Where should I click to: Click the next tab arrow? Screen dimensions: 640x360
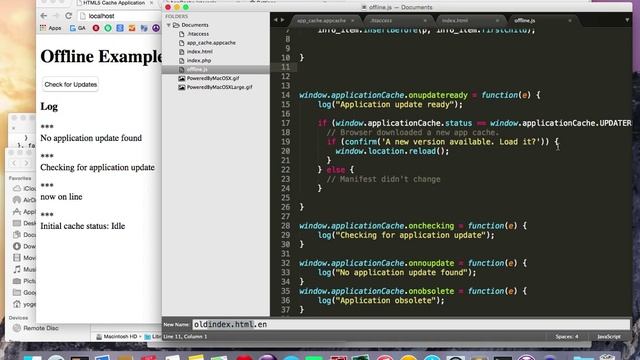point(282,20)
